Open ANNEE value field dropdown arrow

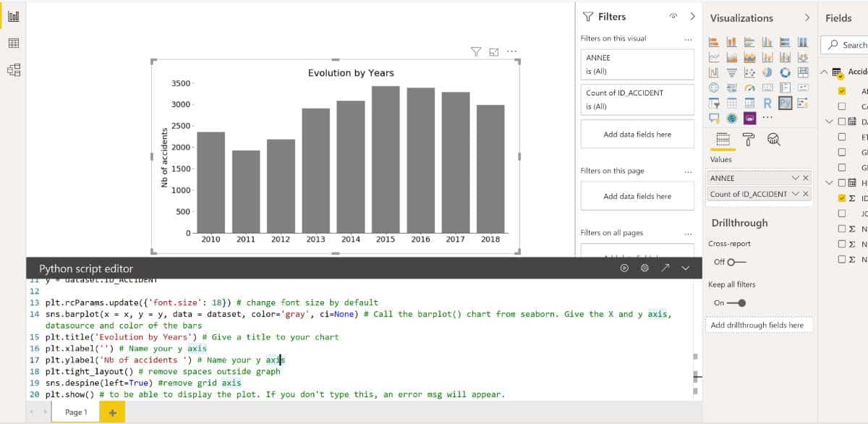(x=796, y=178)
